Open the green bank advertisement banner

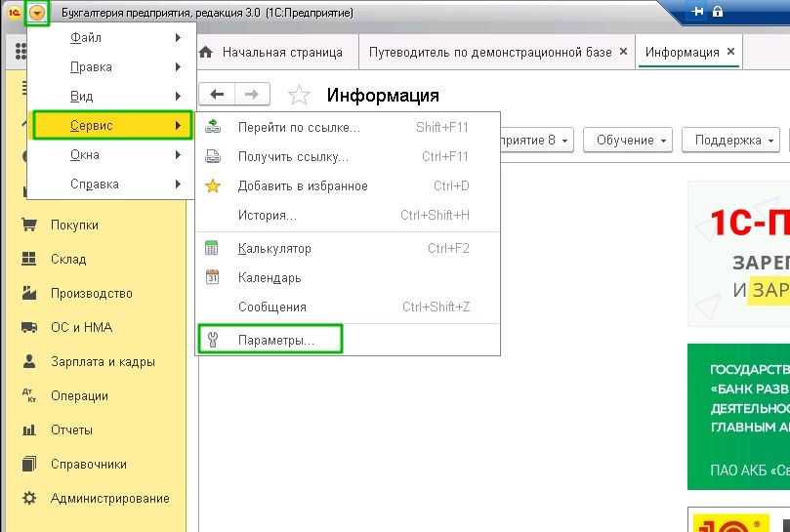point(738,417)
